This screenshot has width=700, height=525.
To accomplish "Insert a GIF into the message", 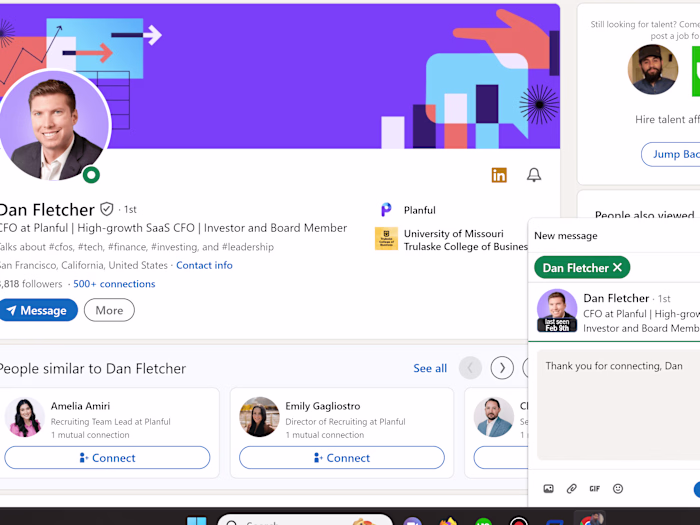I will (594, 488).
